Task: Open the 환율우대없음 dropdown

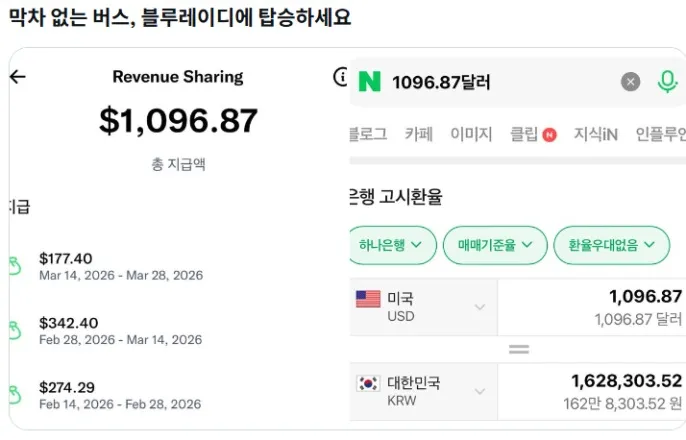Action: point(611,245)
